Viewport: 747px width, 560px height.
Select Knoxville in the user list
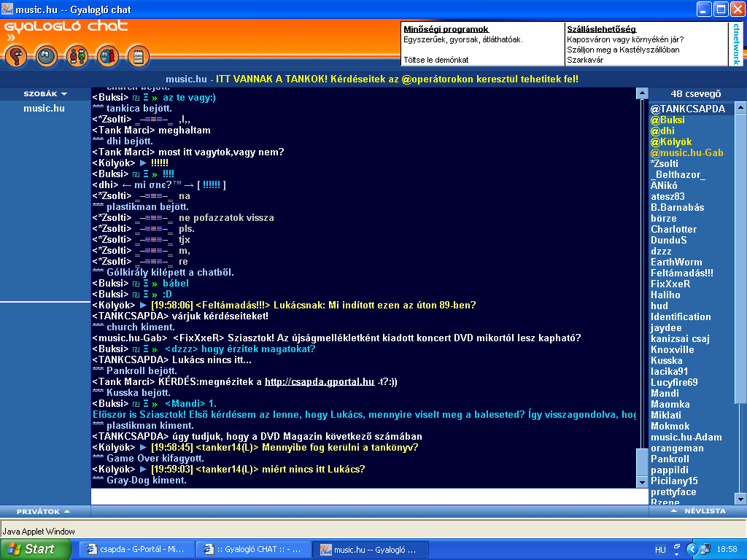pyautogui.click(x=672, y=350)
